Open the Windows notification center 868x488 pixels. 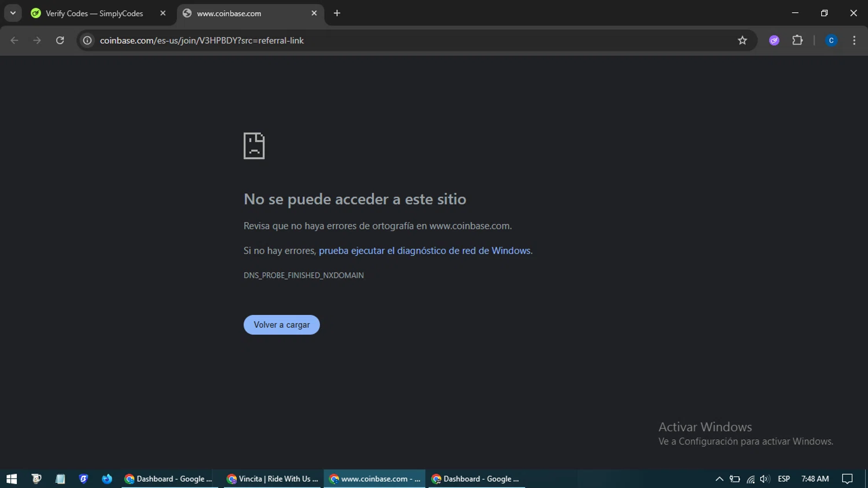pos(847,479)
